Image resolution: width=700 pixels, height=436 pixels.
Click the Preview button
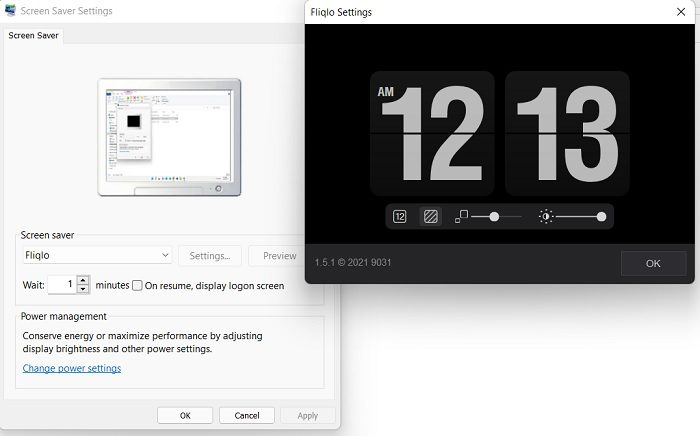279,256
